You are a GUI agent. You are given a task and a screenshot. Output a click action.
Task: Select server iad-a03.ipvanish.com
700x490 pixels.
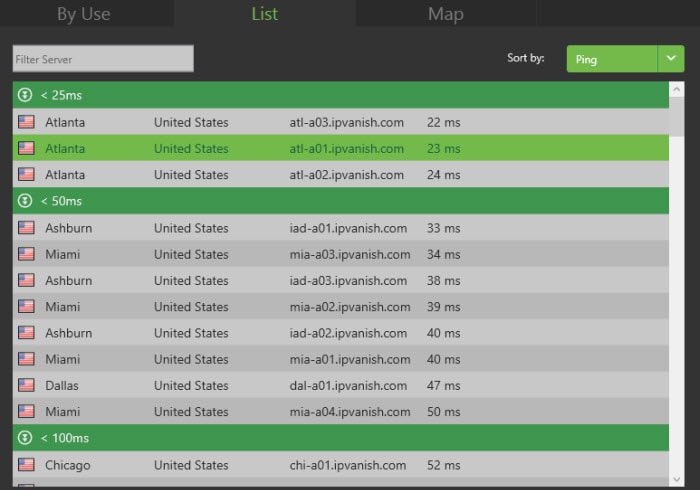[348, 281]
